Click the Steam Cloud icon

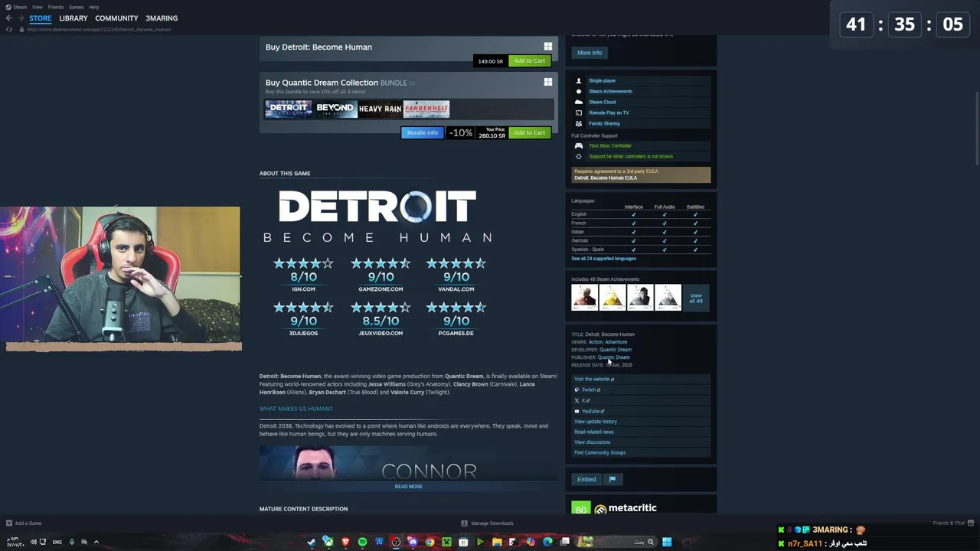pyautogui.click(x=579, y=102)
